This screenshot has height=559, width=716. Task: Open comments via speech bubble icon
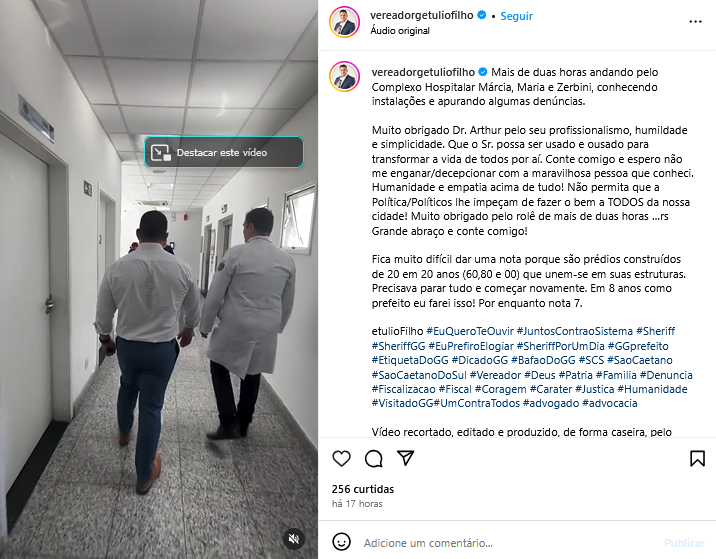coord(374,459)
